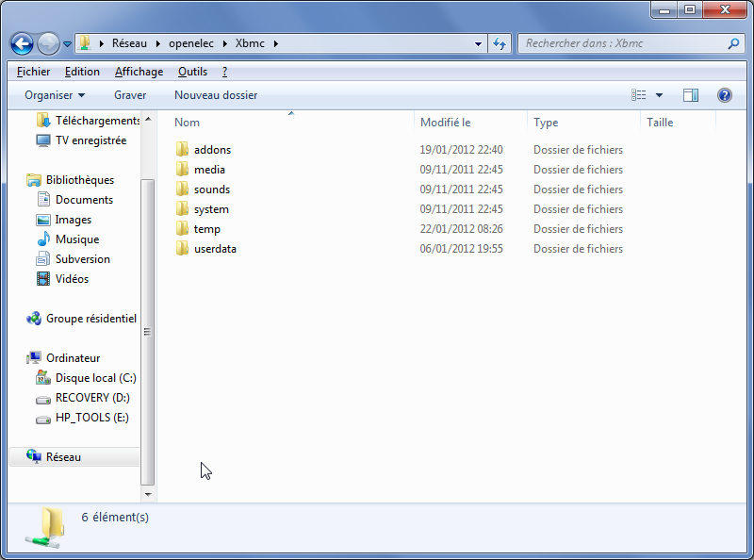The height and width of the screenshot is (560, 754).
Task: Open the Subversion library
Action: tap(74, 259)
